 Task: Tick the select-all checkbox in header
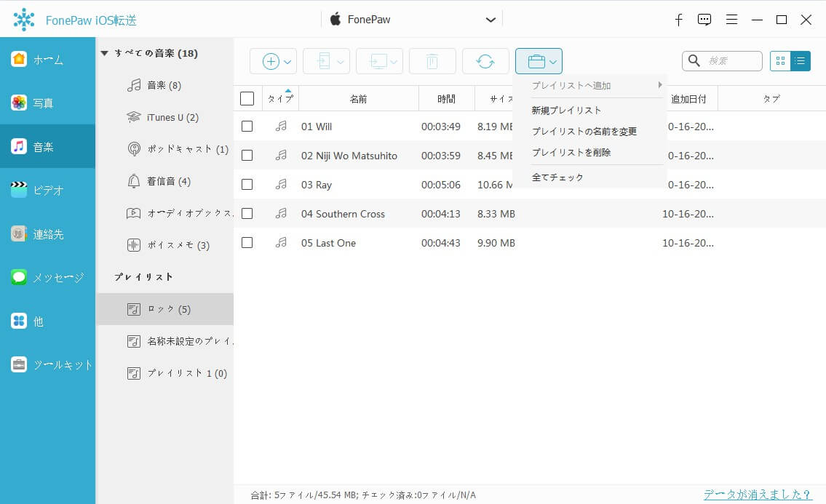247,98
